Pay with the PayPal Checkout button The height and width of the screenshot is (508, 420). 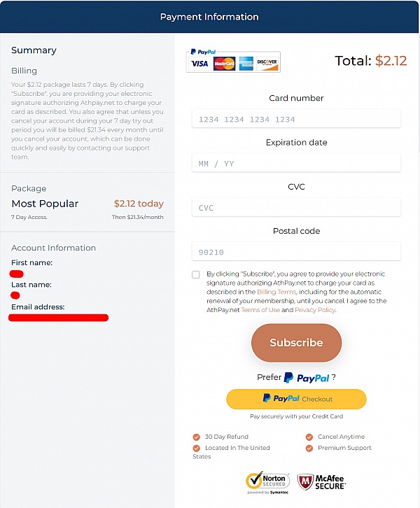click(x=296, y=399)
